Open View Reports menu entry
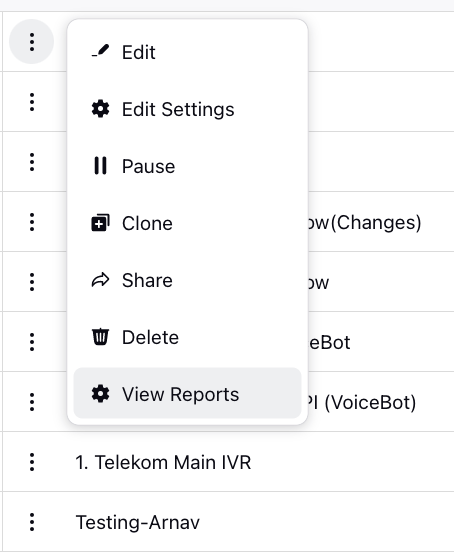454x558 pixels. (187, 393)
